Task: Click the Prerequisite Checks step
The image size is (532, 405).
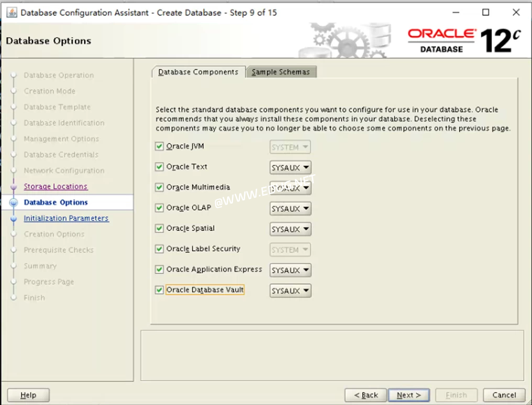Action: (x=59, y=250)
